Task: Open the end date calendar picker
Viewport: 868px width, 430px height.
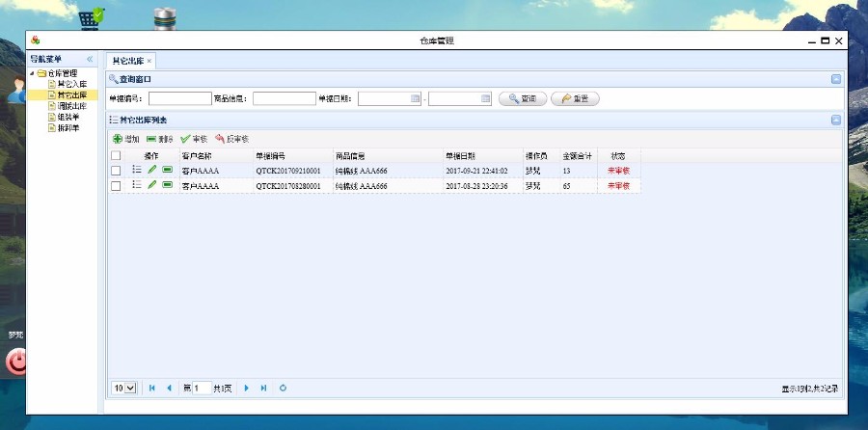Action: pos(485,98)
